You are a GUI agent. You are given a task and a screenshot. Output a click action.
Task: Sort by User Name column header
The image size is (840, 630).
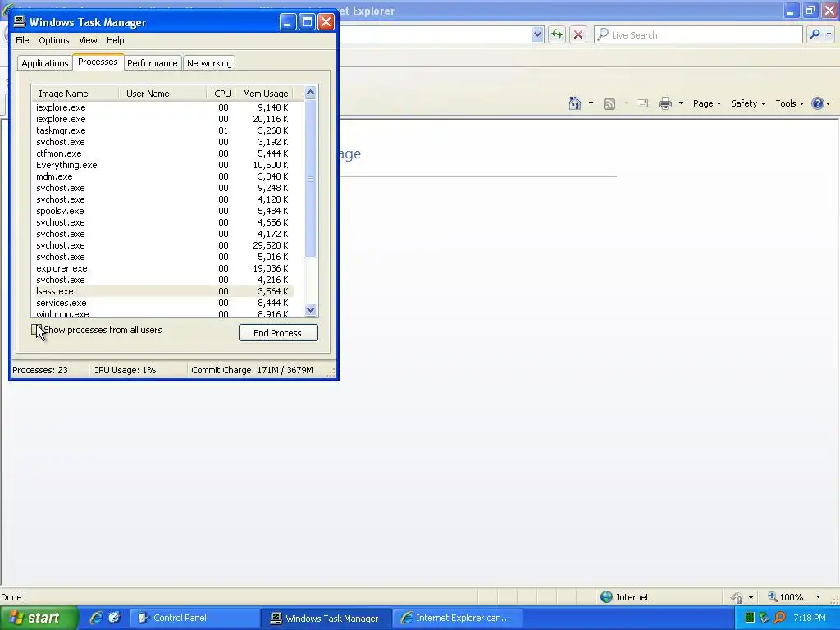pos(162,94)
